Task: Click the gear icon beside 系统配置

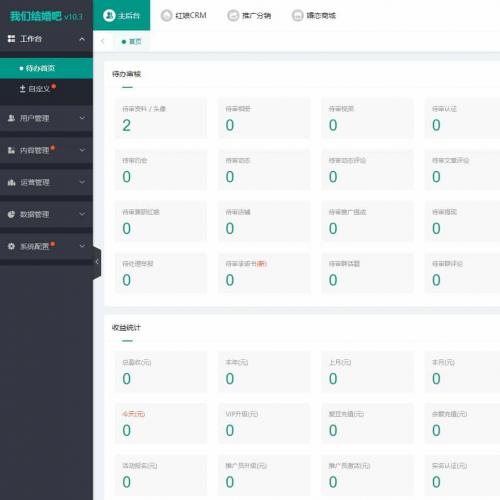Action: pyautogui.click(x=11, y=246)
